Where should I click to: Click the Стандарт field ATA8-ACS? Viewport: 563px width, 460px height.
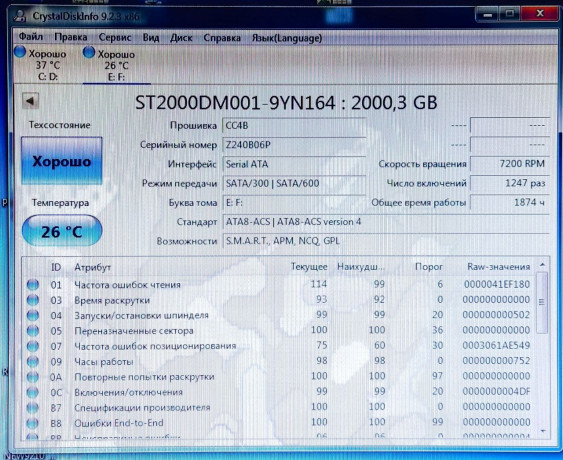tap(386, 222)
